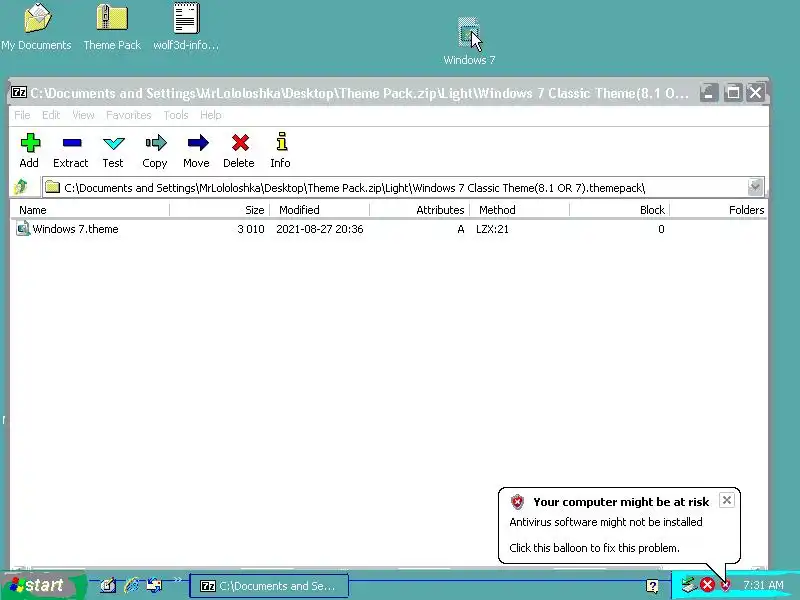Click the '3 010' size cell
This screenshot has height=600, width=800.
(x=251, y=229)
